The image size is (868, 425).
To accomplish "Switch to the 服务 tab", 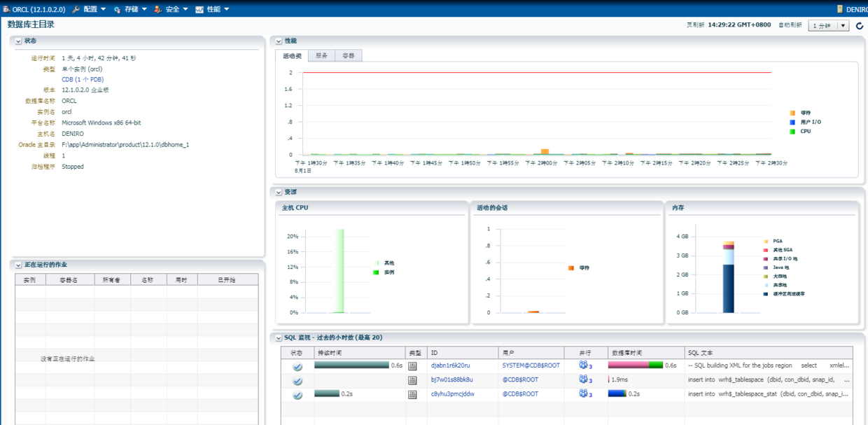I will tap(321, 55).
